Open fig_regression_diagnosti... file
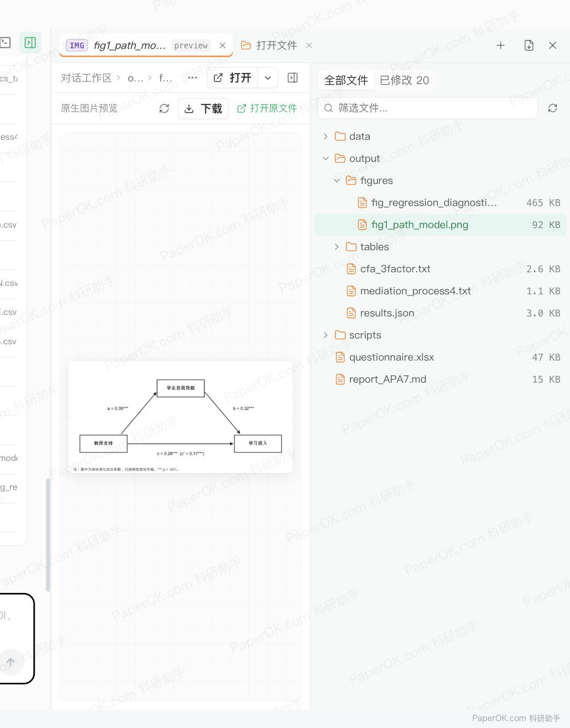Image resolution: width=570 pixels, height=728 pixels. (440, 203)
